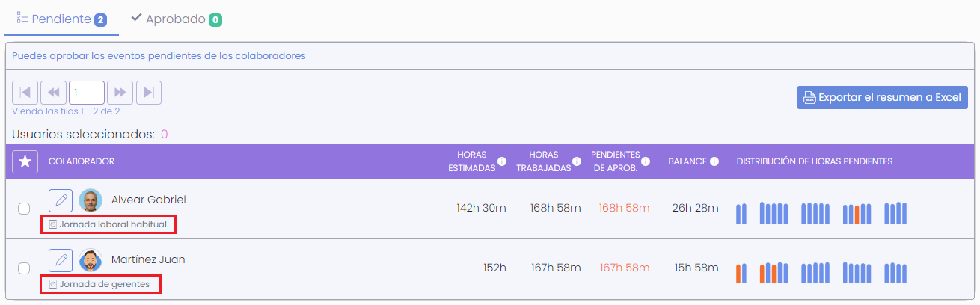Go to the first page of results
Image resolution: width=980 pixels, height=305 pixels.
[x=25, y=93]
